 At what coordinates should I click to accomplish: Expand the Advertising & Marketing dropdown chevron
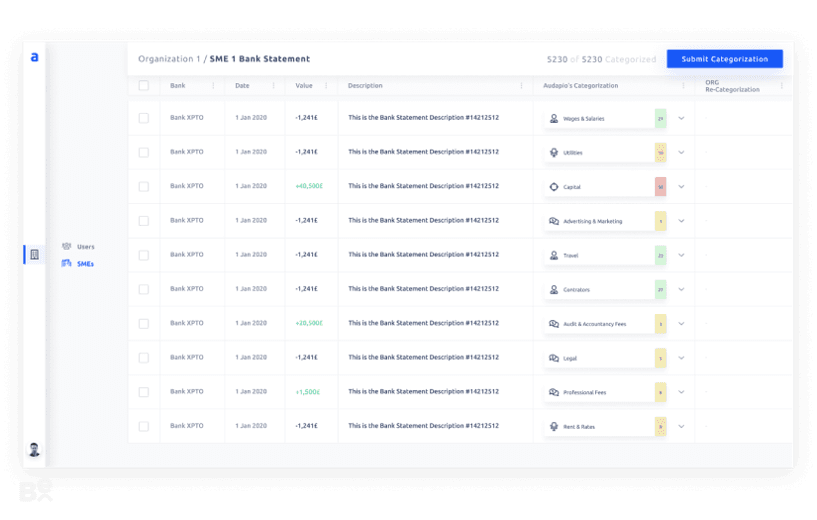coord(681,221)
